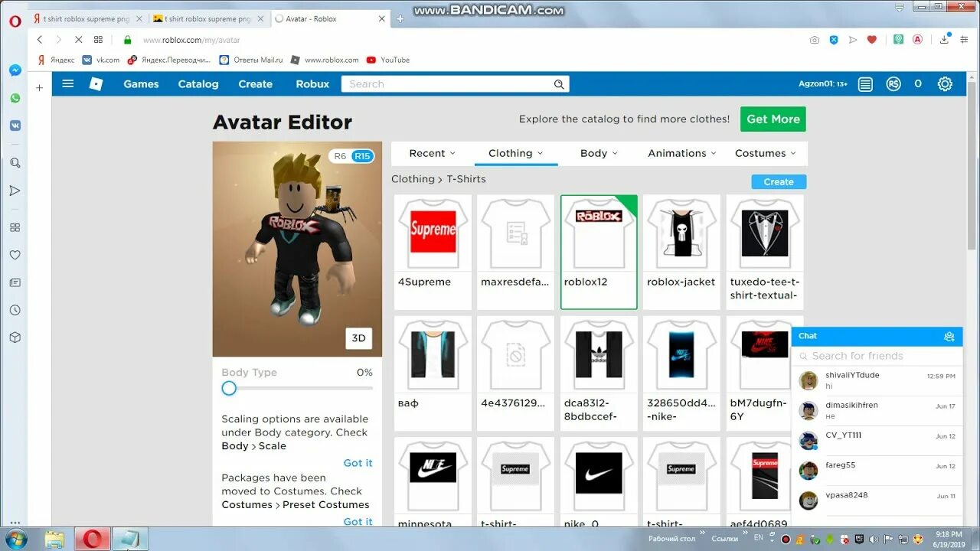This screenshot has height=551, width=980.
Task: Switch to the Avatar - Roblox tab
Action: pos(329,18)
